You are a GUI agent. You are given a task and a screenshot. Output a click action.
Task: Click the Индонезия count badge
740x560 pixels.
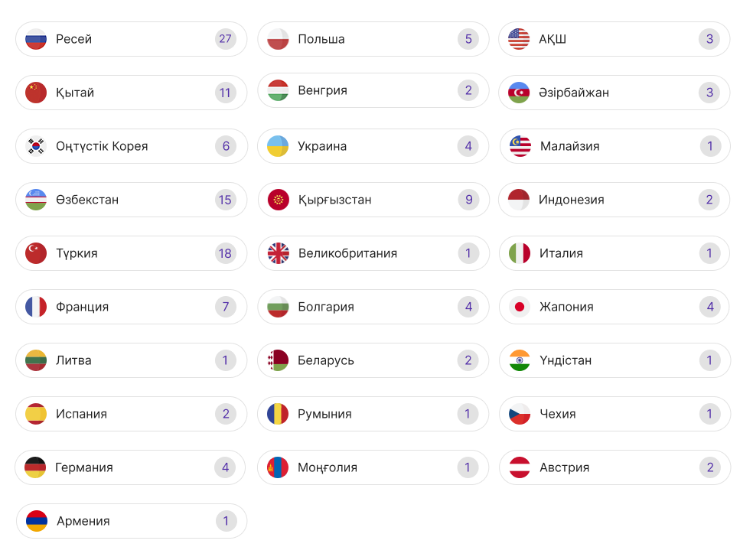click(x=709, y=200)
